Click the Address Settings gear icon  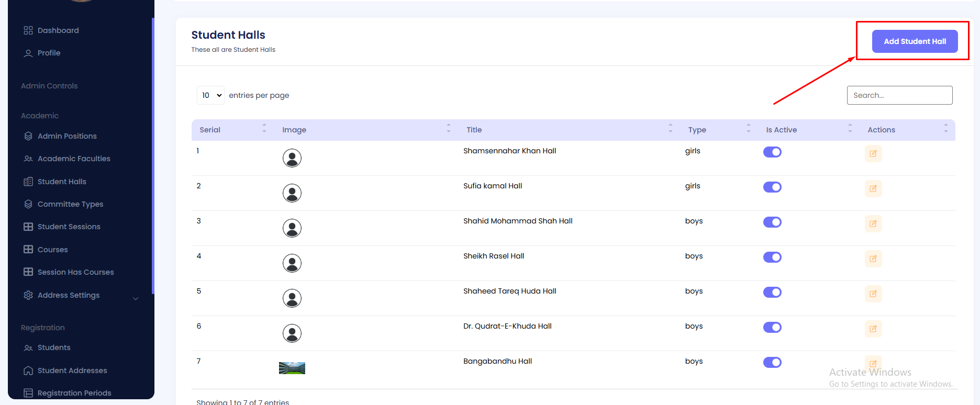click(28, 295)
